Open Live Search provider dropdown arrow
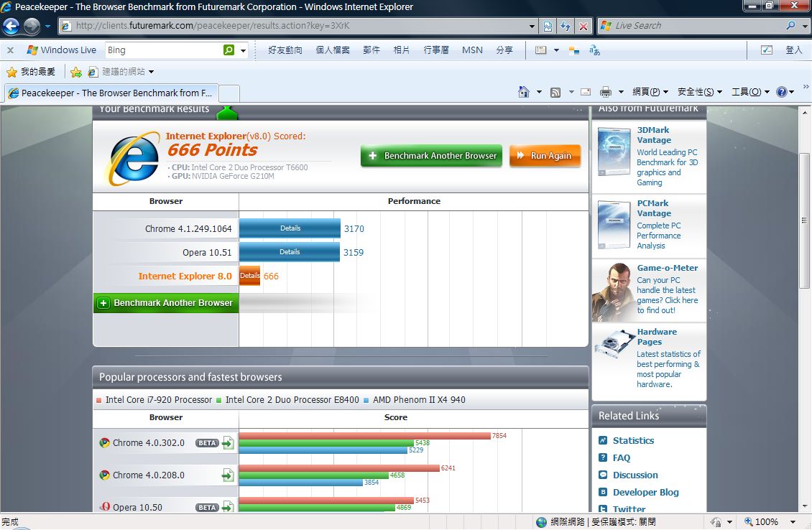 805,25
